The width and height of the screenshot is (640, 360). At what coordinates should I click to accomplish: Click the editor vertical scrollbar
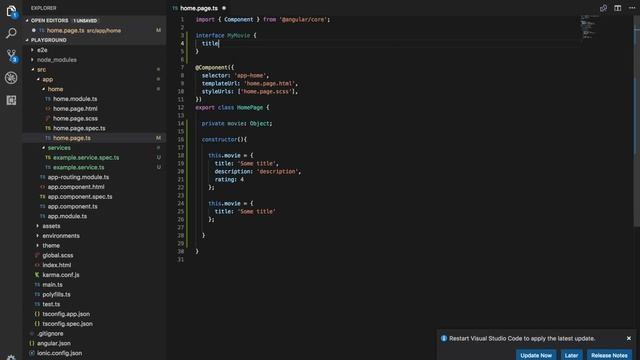[636, 122]
